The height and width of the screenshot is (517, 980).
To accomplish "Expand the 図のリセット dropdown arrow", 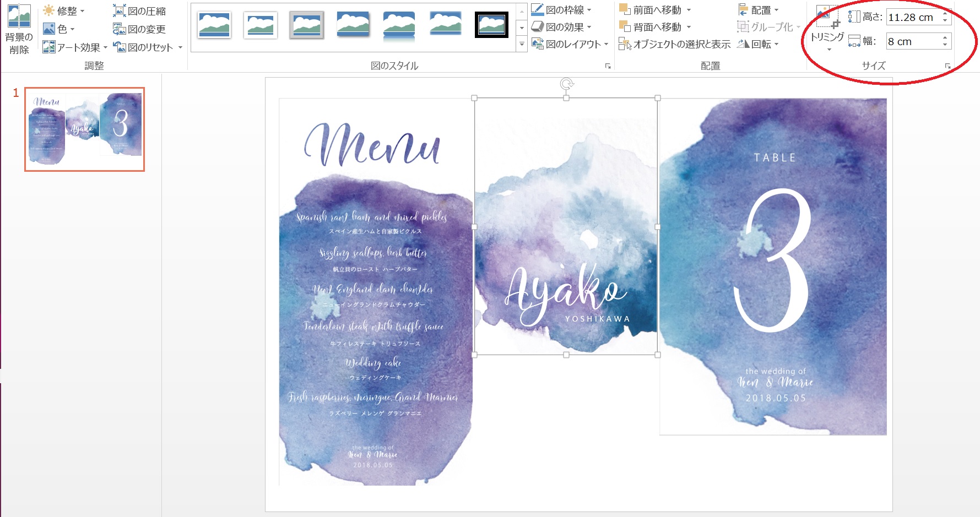I will 180,47.
